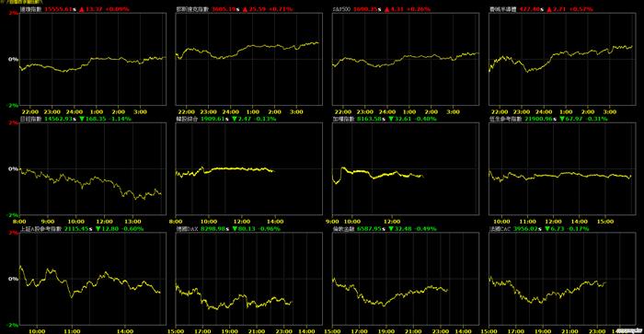Open the 恒生參考指數 Hang Seng chart plot
Screen dimensions: 644x334
(x=562, y=169)
